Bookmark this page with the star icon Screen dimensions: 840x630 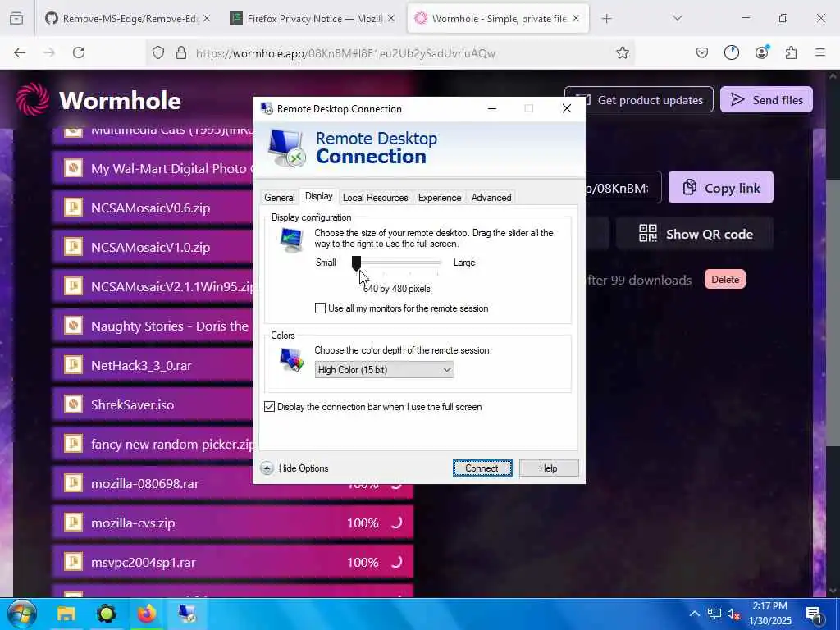[622, 52]
